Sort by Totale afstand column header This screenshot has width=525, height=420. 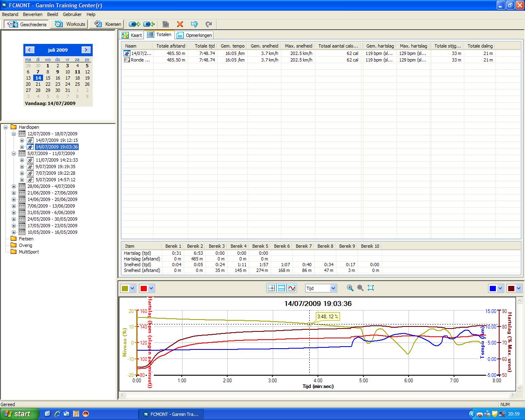171,46
